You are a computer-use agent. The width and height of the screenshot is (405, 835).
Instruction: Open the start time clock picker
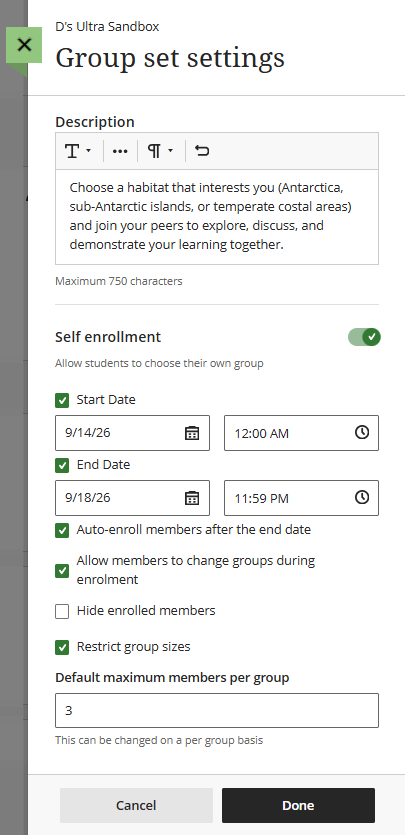point(362,432)
